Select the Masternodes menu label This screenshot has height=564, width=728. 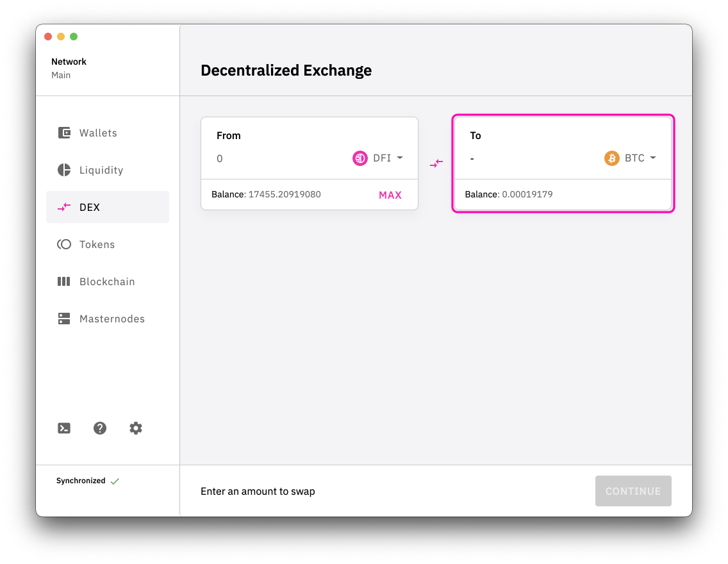click(112, 319)
